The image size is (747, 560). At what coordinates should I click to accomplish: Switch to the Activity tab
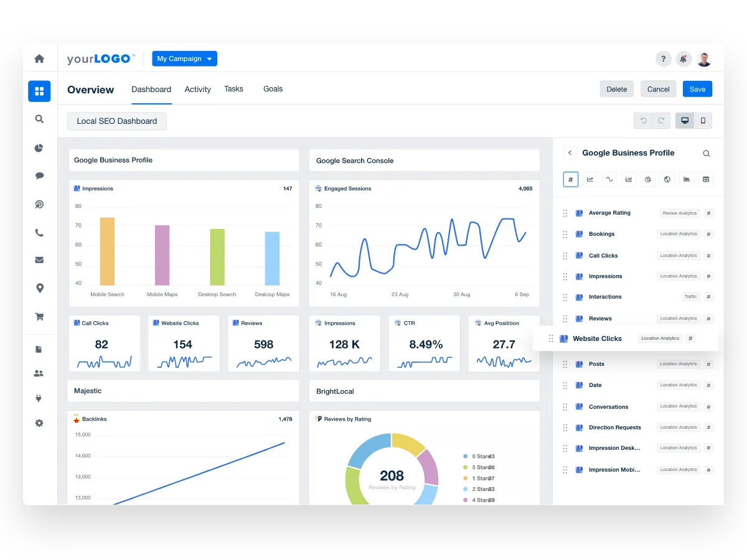(197, 90)
